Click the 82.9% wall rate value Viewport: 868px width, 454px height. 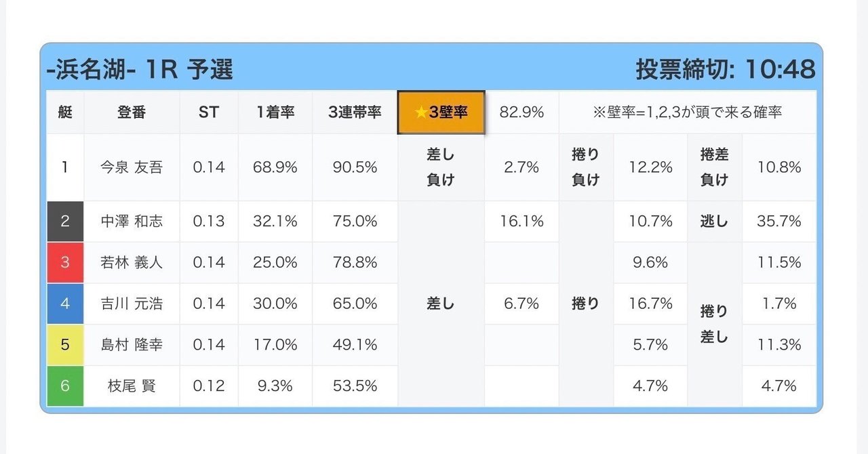pyautogui.click(x=521, y=112)
